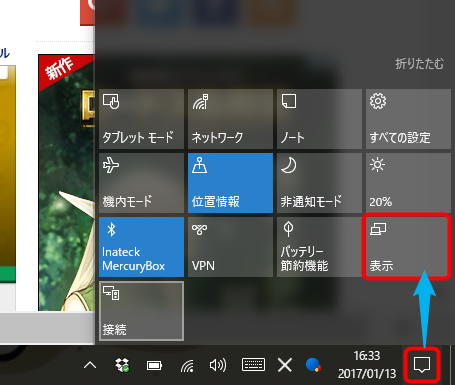Click the 新作 game banner image
Image resolution: width=455 pixels, height=385 pixels.
tap(67, 183)
